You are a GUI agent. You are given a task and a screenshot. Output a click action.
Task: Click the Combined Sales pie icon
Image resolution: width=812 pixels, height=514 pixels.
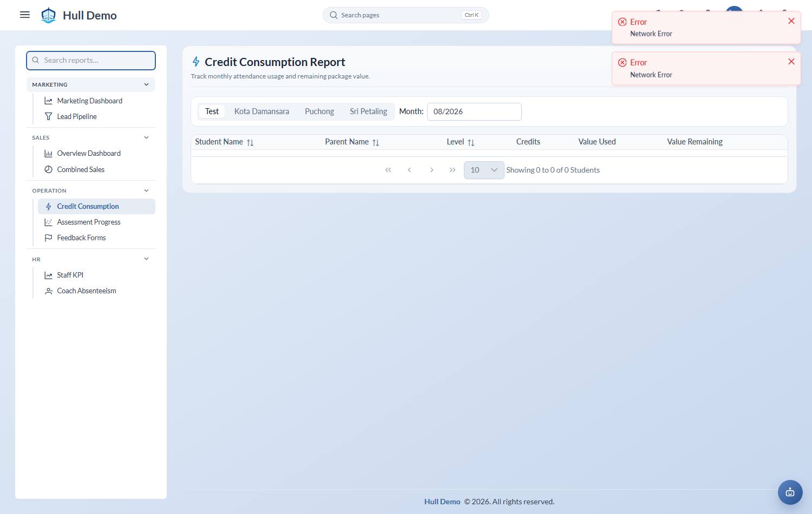[48, 169]
